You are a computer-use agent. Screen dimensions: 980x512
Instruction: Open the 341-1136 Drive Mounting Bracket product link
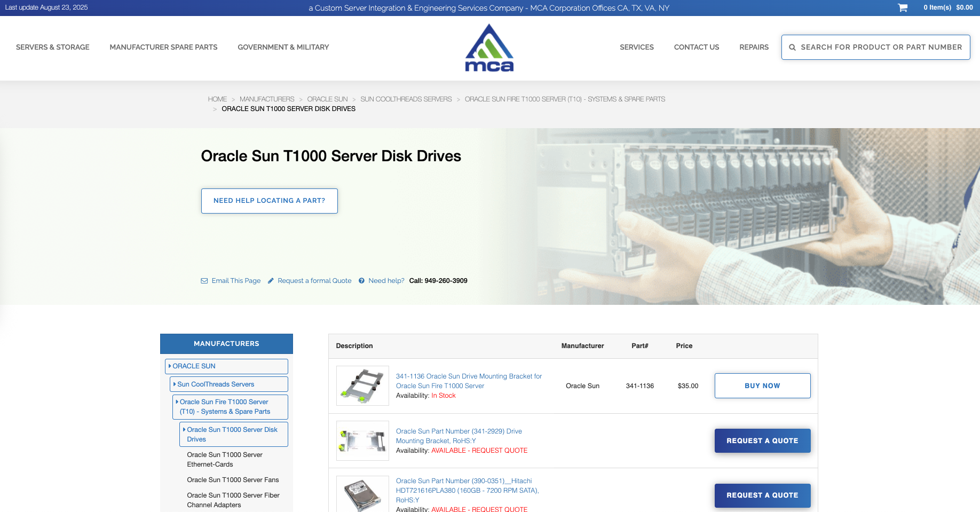[468, 381]
